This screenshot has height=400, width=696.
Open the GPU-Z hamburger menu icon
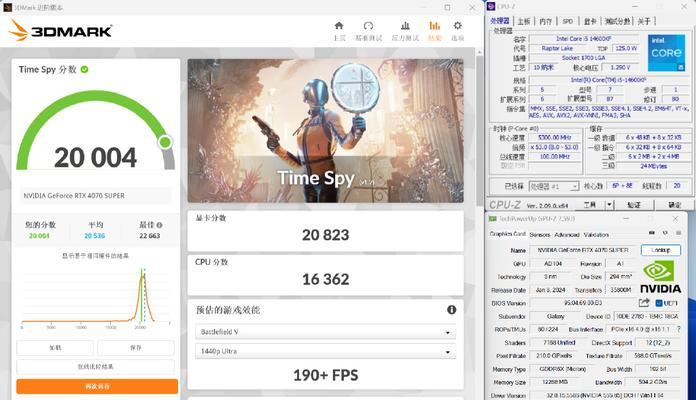(679, 233)
